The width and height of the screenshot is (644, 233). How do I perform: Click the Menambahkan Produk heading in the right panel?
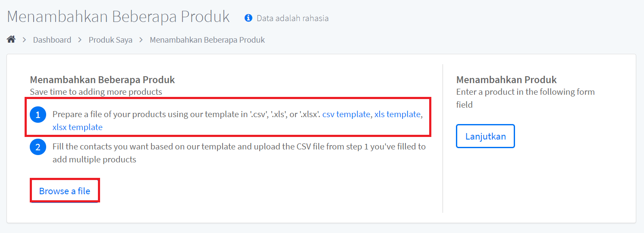(506, 80)
